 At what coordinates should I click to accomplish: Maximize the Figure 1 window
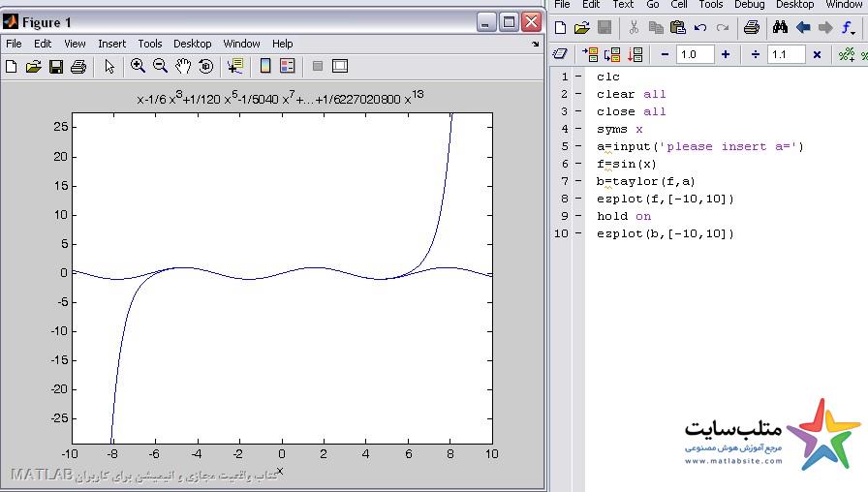[x=510, y=22]
